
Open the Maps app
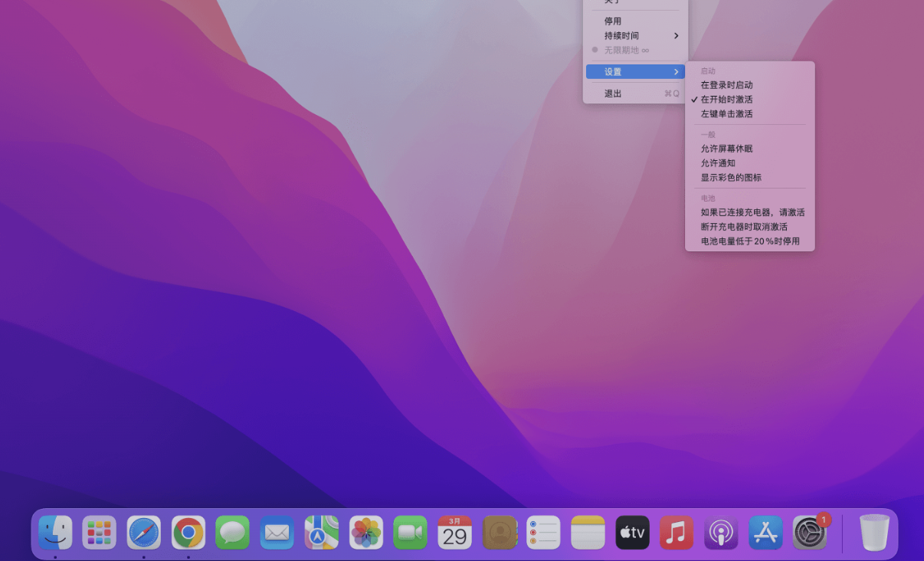pos(321,532)
